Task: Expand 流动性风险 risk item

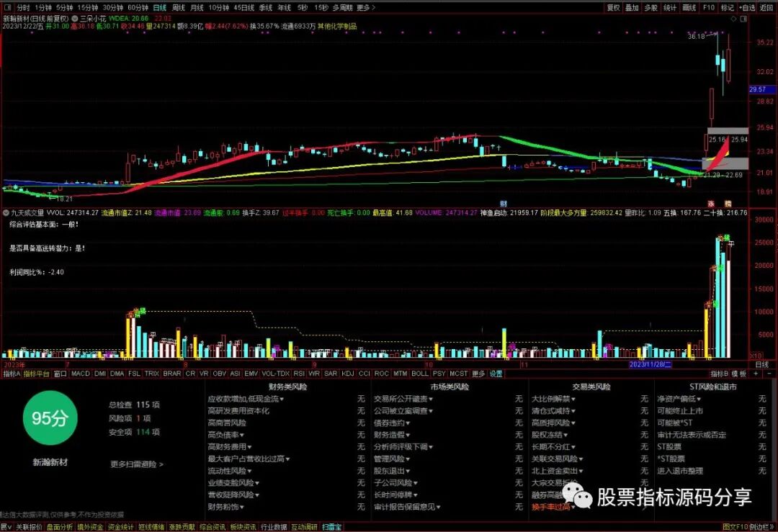Action: (x=230, y=471)
